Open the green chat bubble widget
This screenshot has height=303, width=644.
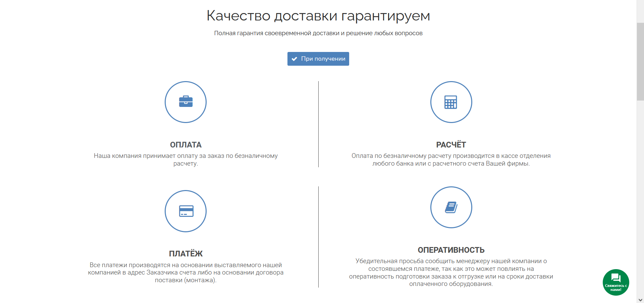616,282
